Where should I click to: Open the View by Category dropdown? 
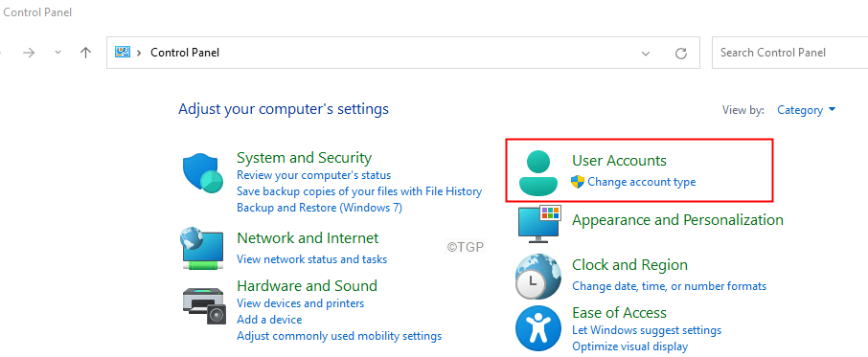[807, 110]
